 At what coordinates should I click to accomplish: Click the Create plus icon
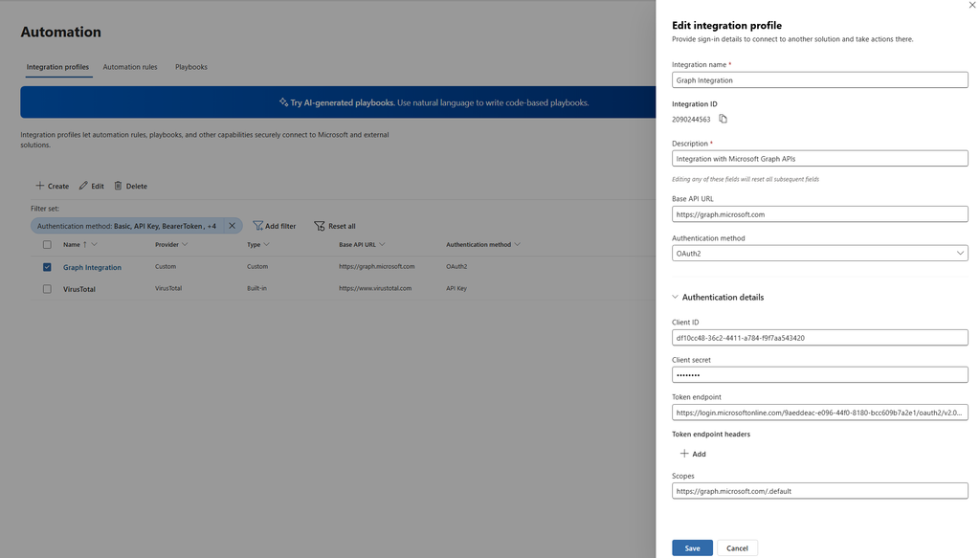[40, 186]
